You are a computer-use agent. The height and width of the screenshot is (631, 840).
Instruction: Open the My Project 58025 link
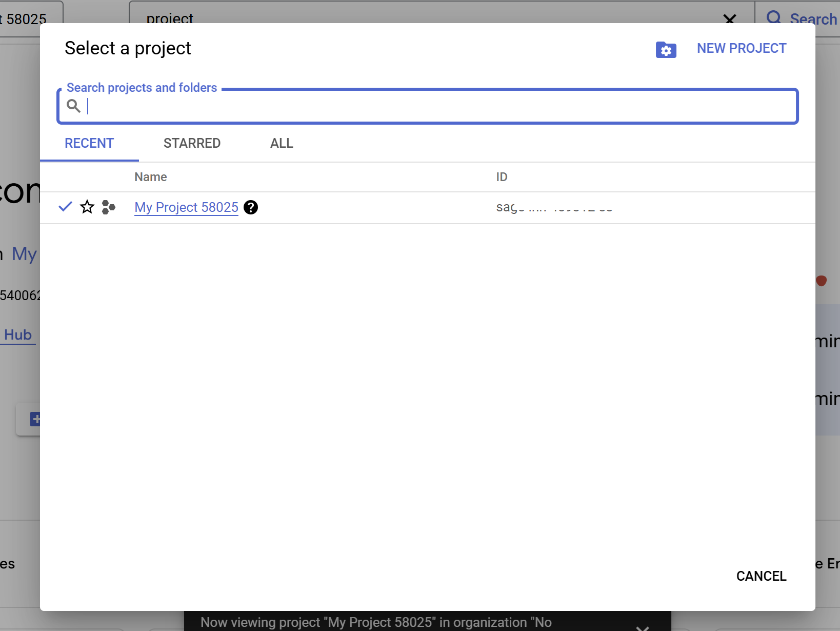coord(186,207)
